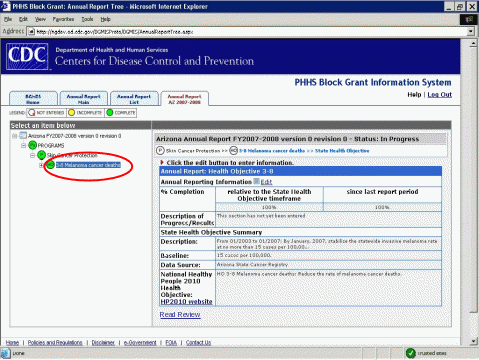479x360 pixels.
Task: Open the address bar dropdown arrow
Action: tap(470, 32)
